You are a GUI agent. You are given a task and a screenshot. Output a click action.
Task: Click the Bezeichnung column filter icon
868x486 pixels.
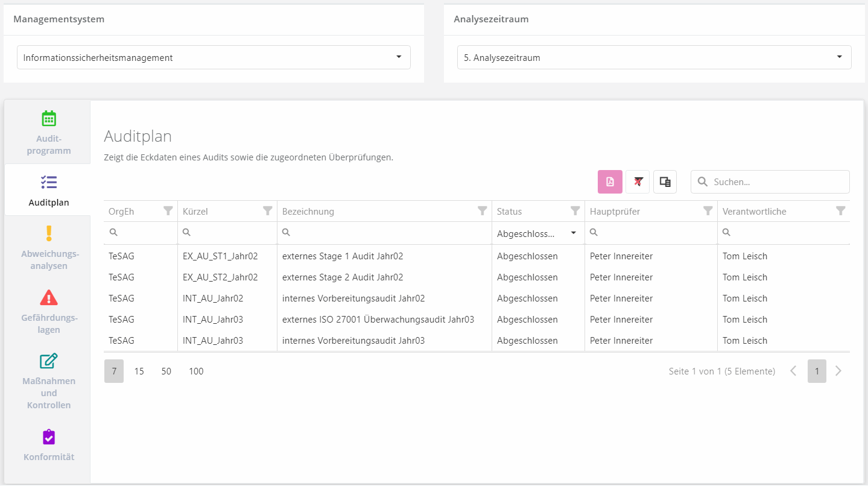(x=482, y=211)
